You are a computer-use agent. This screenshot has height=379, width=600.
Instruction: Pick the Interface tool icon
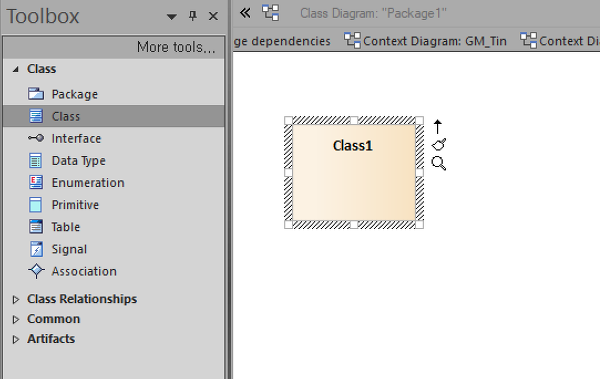(36, 138)
